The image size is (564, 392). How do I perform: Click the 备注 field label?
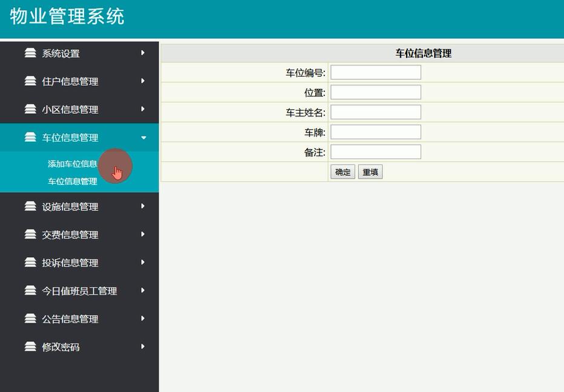[x=315, y=152]
